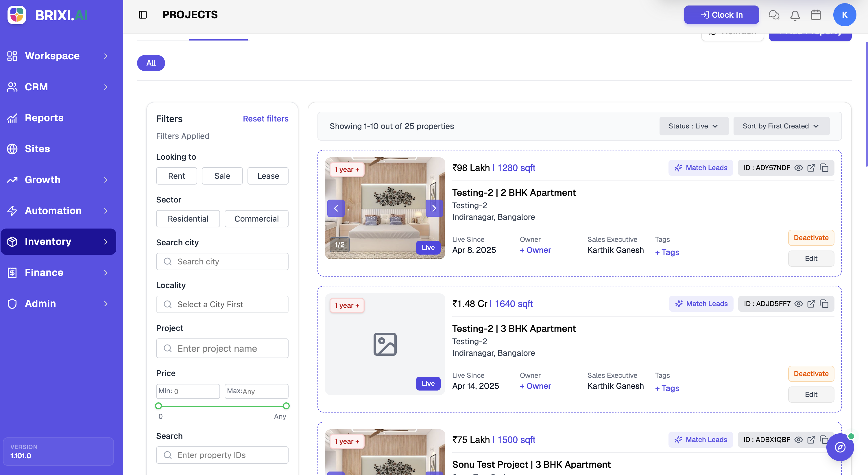Image resolution: width=868 pixels, height=475 pixels.
Task: Focus the Enter property IDs field
Action: point(222,455)
